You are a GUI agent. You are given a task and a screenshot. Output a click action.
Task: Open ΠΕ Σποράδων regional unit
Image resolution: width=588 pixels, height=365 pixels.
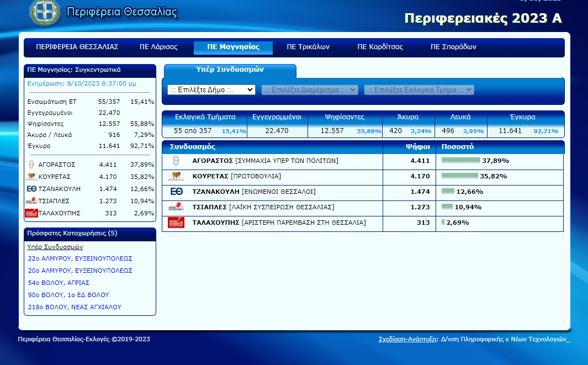[453, 47]
